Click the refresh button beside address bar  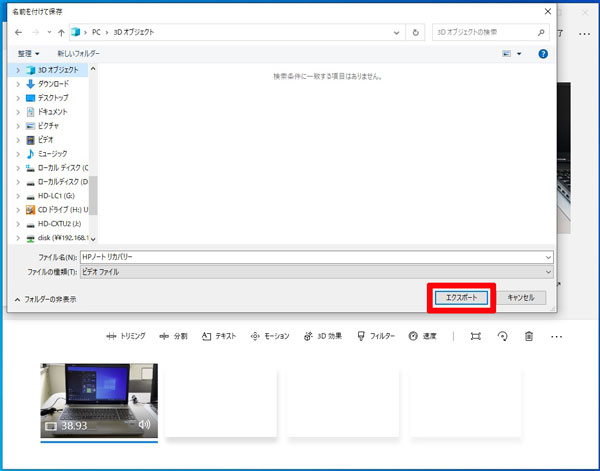click(x=416, y=33)
